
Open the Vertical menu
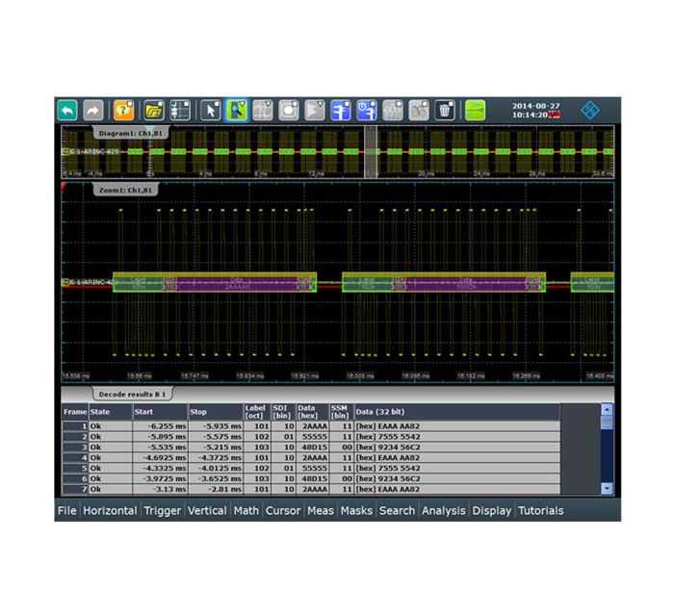207,511
